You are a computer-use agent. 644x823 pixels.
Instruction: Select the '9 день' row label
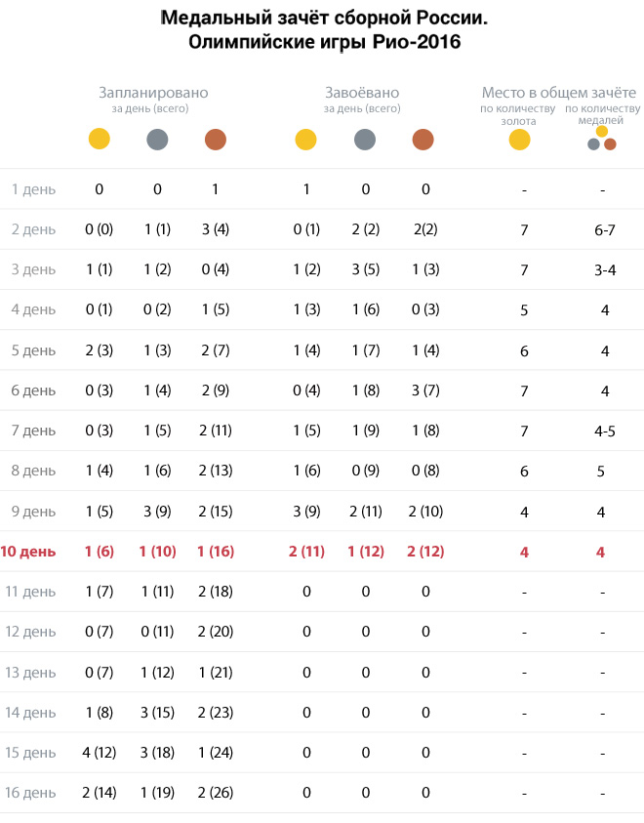pyautogui.click(x=33, y=512)
